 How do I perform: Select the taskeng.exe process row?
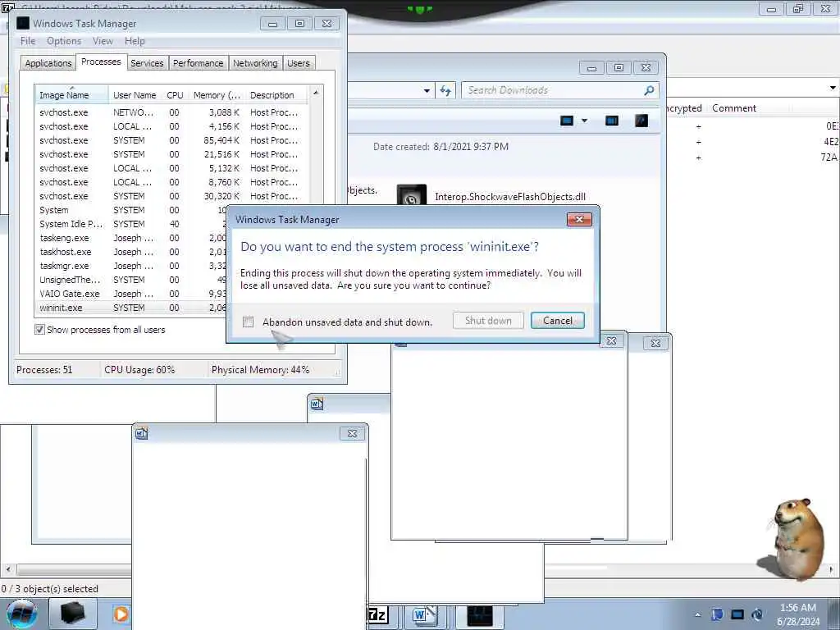pos(130,238)
